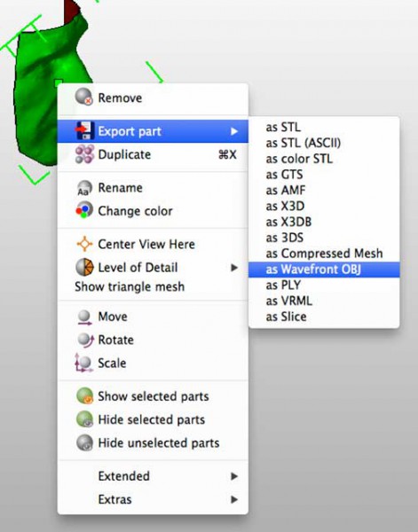Click the Center View Here crosshair icon

84,244
